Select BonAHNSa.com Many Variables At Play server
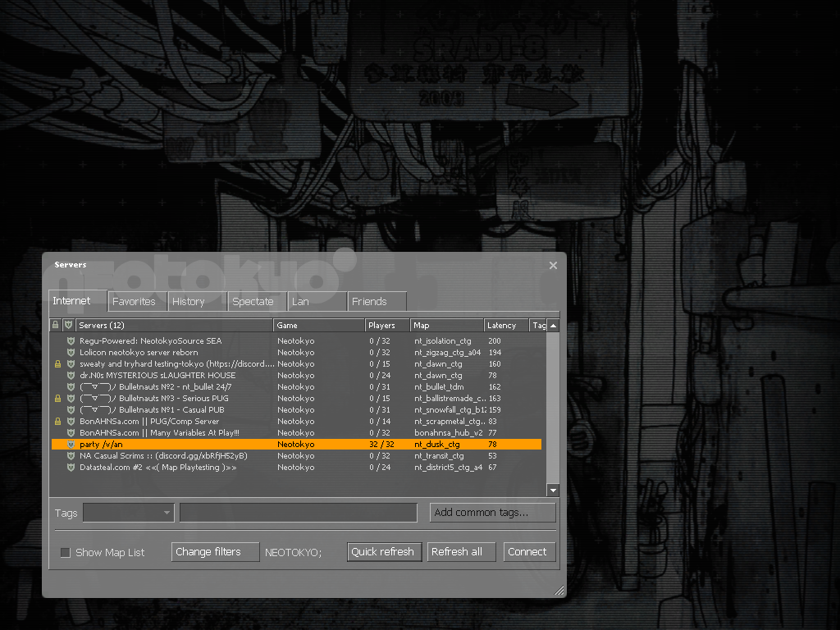The width and height of the screenshot is (840, 630). tap(159, 433)
